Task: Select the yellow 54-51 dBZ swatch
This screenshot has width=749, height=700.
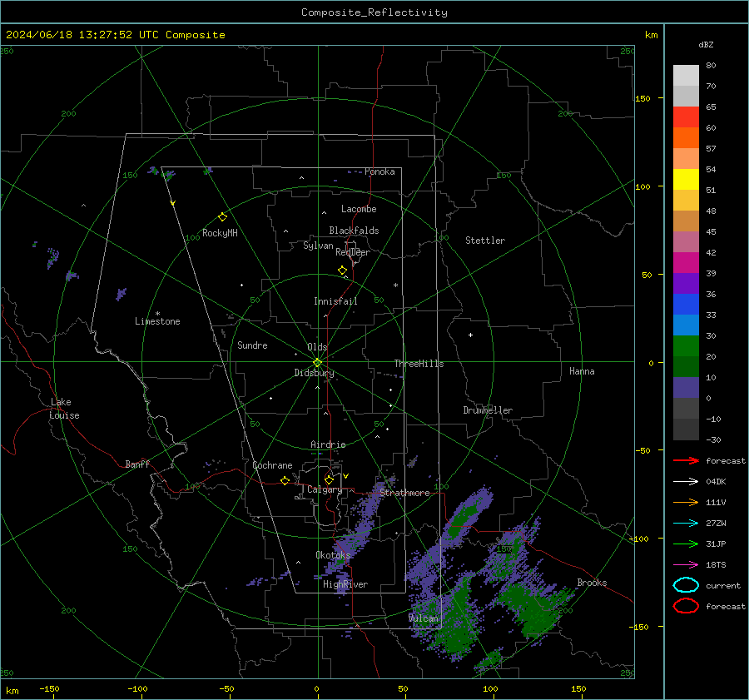Action: point(686,180)
